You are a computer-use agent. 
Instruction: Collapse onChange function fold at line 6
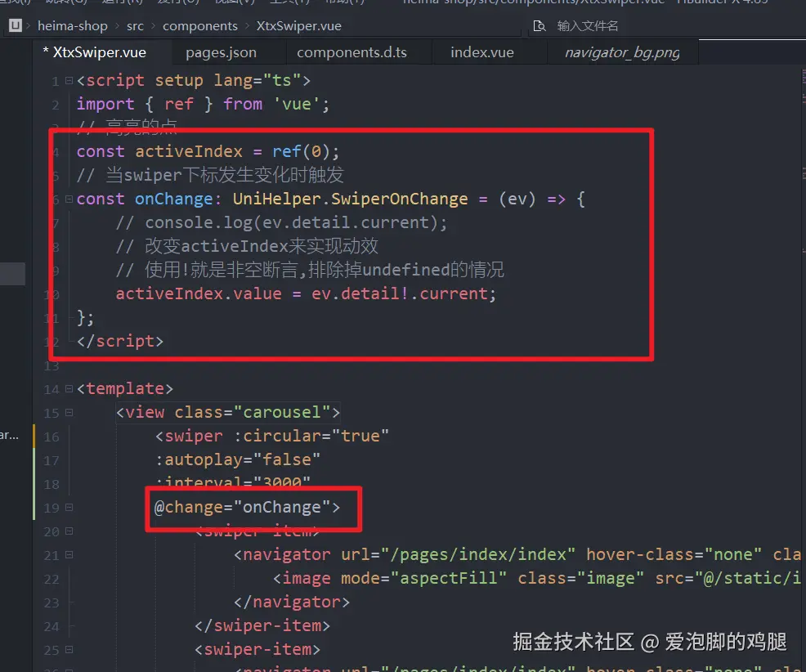coord(69,199)
